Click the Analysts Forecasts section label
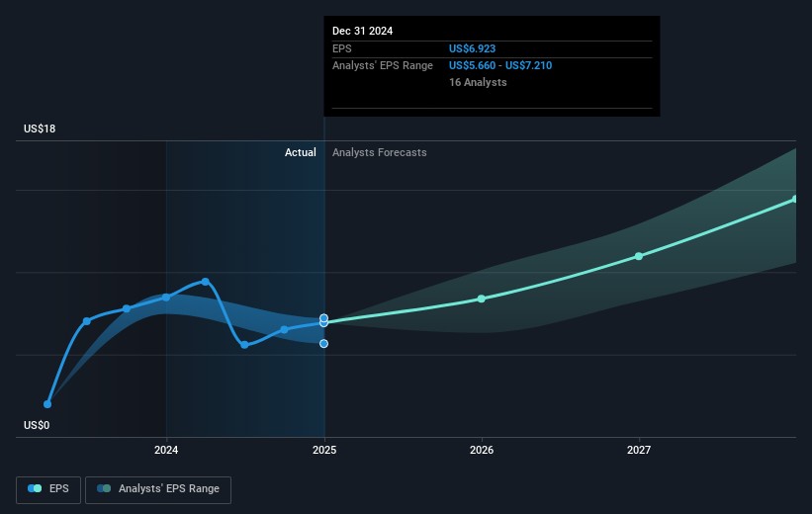The image size is (812, 514). tap(380, 152)
